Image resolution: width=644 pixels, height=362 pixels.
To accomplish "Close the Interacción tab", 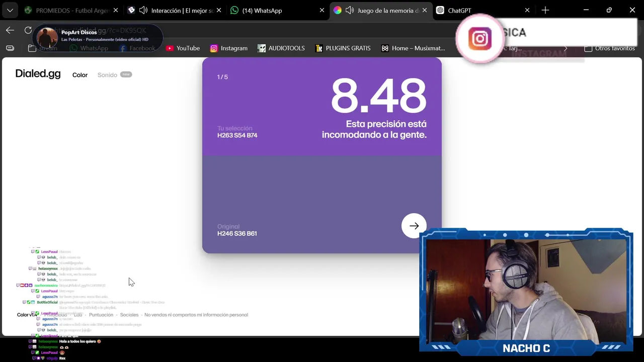I will coord(219,10).
